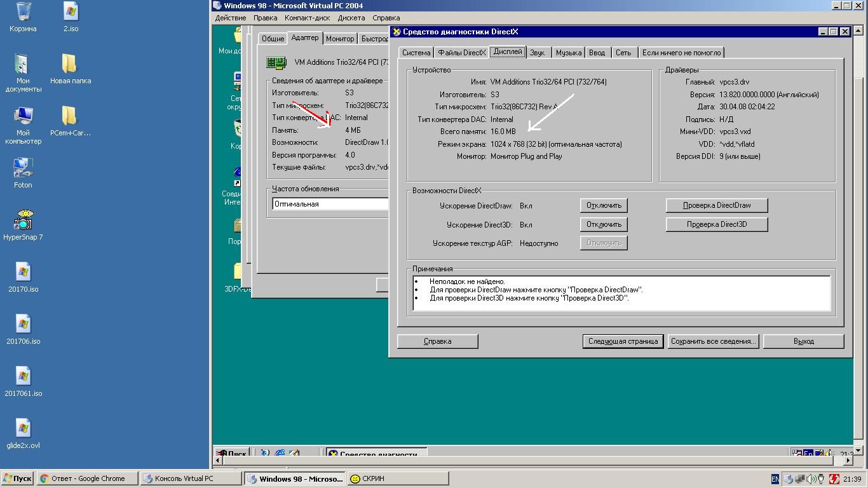The image size is (868, 488).
Task: Open the Компакт-диск menu
Action: click(x=308, y=18)
